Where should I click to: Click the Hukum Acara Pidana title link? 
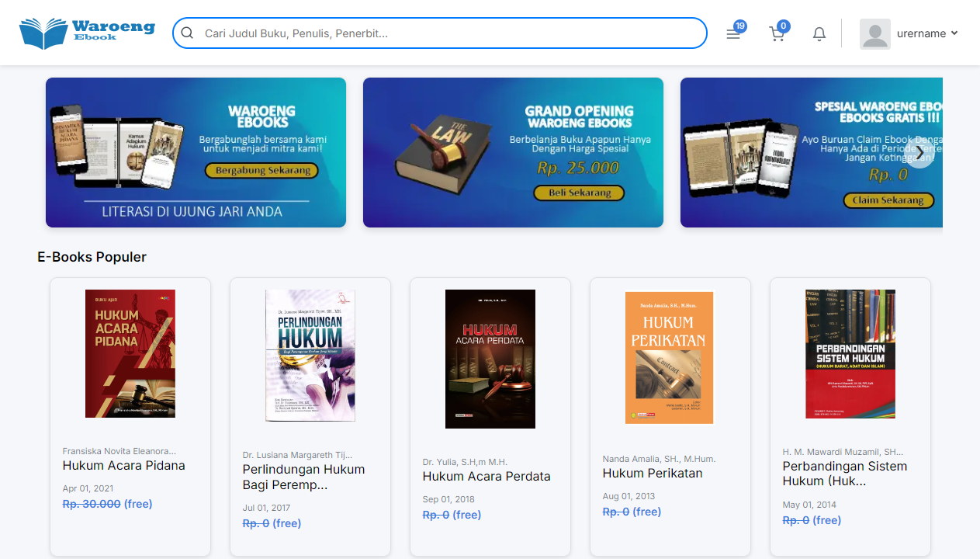(124, 466)
